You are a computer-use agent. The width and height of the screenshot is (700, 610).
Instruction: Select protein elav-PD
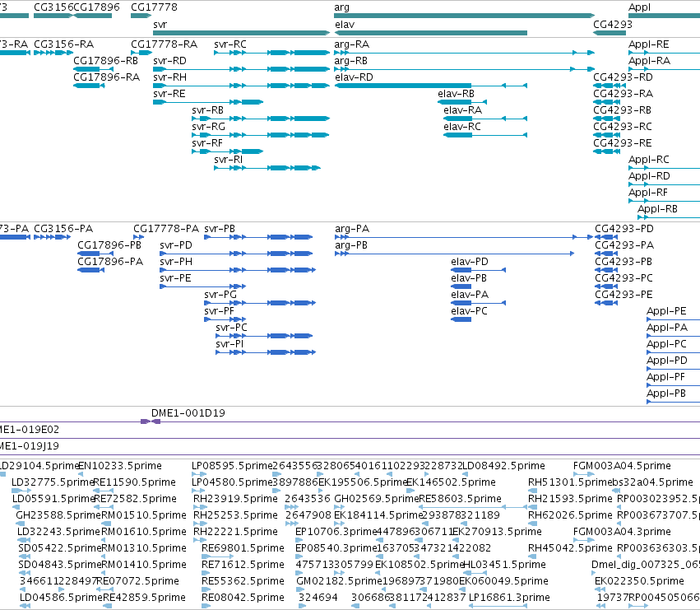pyautogui.click(x=478, y=270)
